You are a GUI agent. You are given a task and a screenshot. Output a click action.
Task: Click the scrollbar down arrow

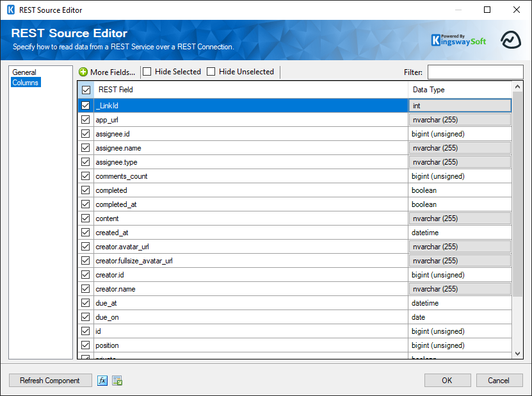pos(517,354)
